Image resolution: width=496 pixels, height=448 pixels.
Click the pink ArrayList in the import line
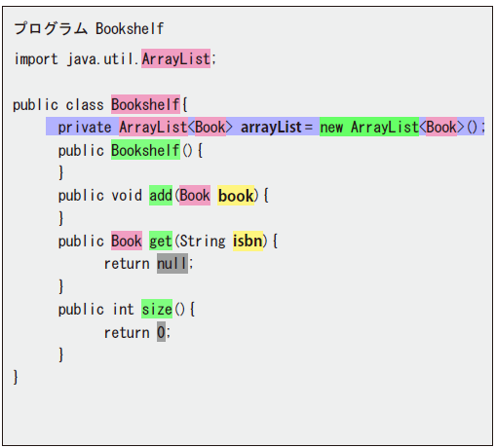pyautogui.click(x=175, y=58)
